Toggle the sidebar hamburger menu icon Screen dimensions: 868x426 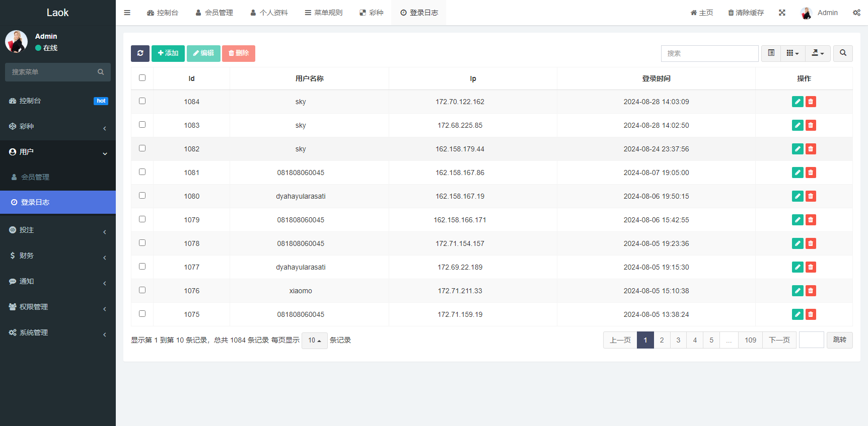click(127, 13)
